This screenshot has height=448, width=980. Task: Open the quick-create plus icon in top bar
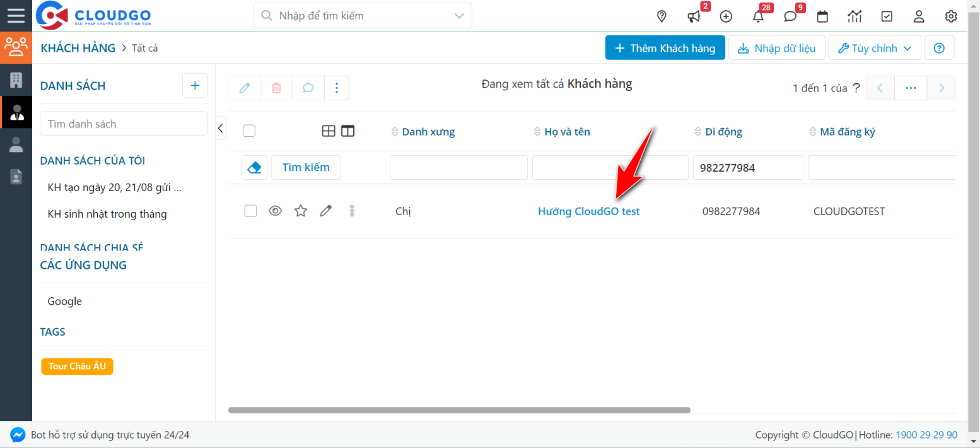726,16
